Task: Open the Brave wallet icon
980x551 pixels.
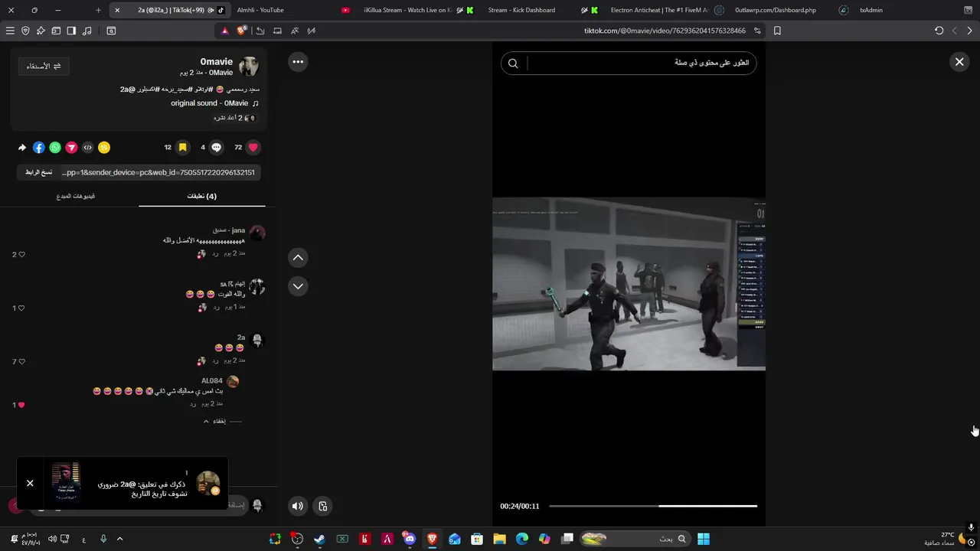Action: pyautogui.click(x=56, y=31)
